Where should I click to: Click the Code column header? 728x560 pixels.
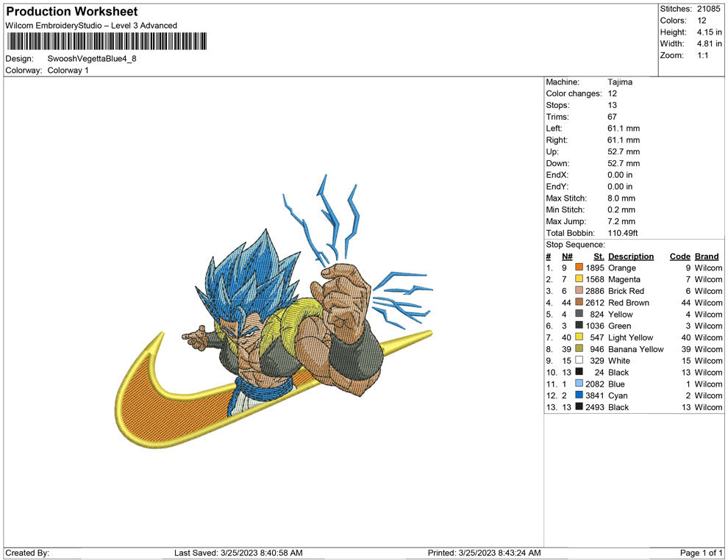[x=679, y=256]
